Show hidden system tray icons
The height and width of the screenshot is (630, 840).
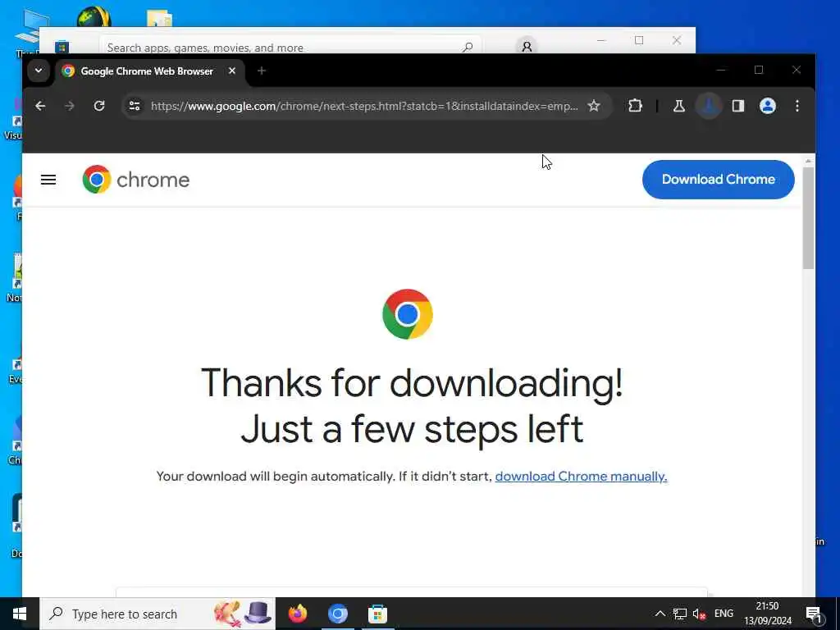pyautogui.click(x=660, y=614)
